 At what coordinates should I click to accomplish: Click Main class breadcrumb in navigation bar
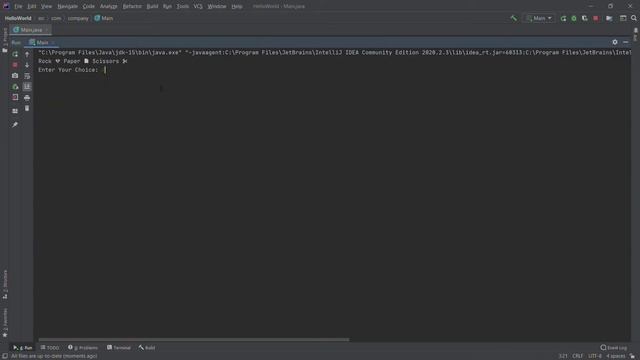tap(104, 18)
